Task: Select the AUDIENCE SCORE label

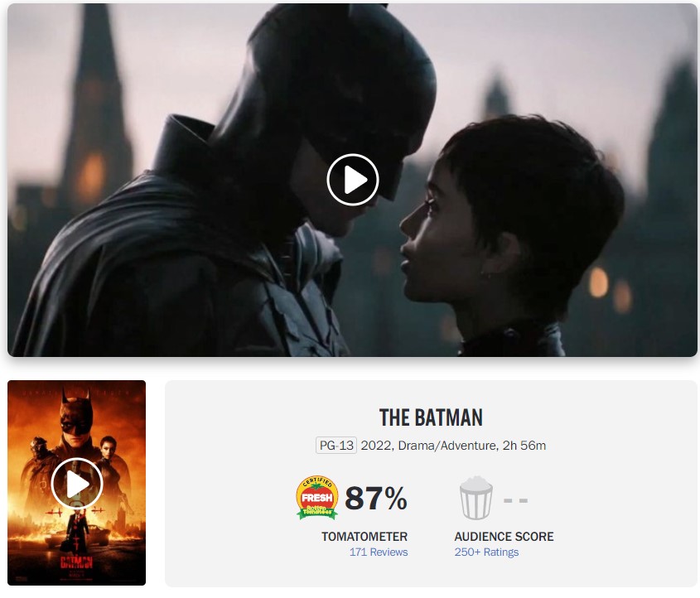Action: [x=504, y=537]
